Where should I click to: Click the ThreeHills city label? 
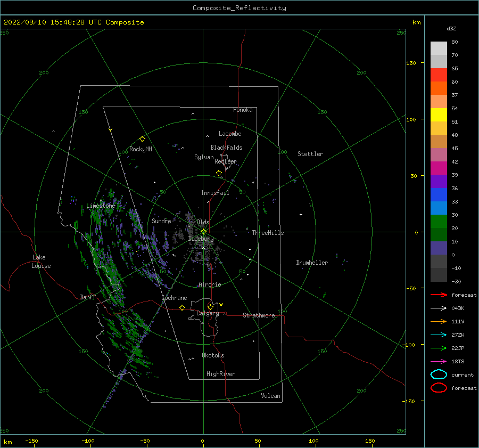(268, 233)
